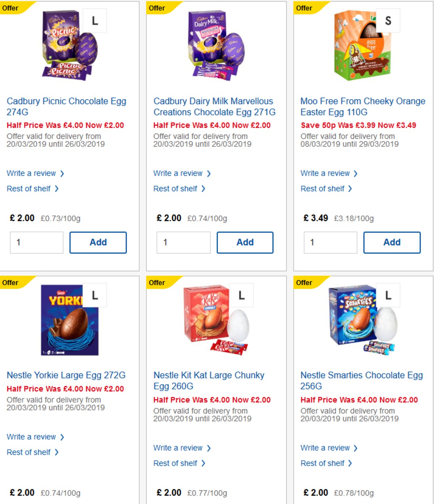Click the yellow Offer badge on Cadbury Picnic

pos(11,8)
